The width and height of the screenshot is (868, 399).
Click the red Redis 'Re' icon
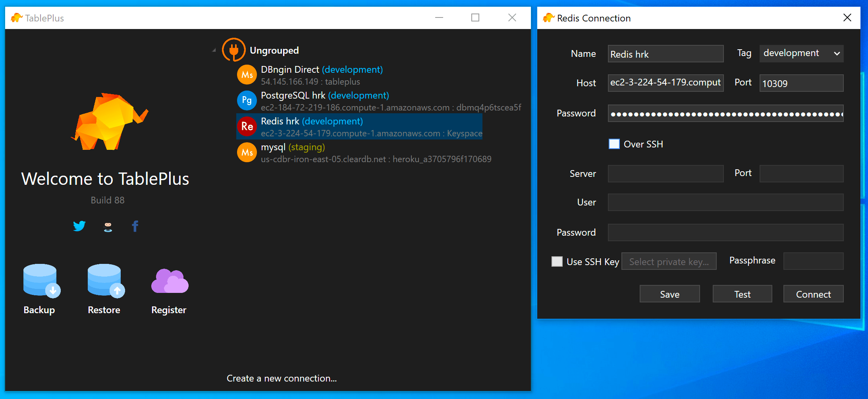[247, 126]
